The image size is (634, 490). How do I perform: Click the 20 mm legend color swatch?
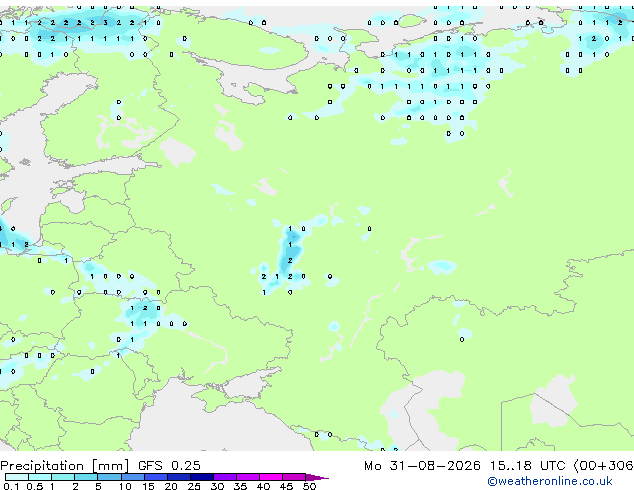[179, 477]
